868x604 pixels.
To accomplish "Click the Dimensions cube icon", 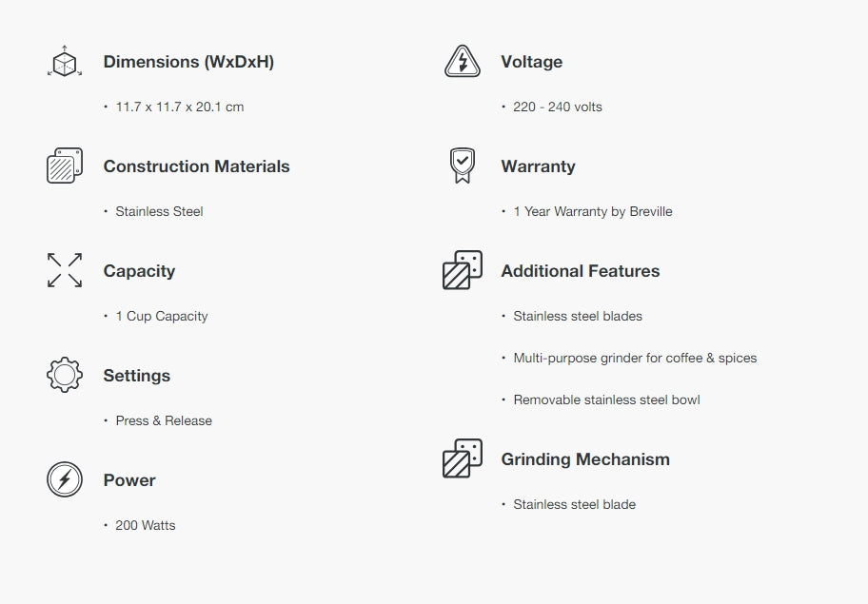I will click(x=65, y=62).
